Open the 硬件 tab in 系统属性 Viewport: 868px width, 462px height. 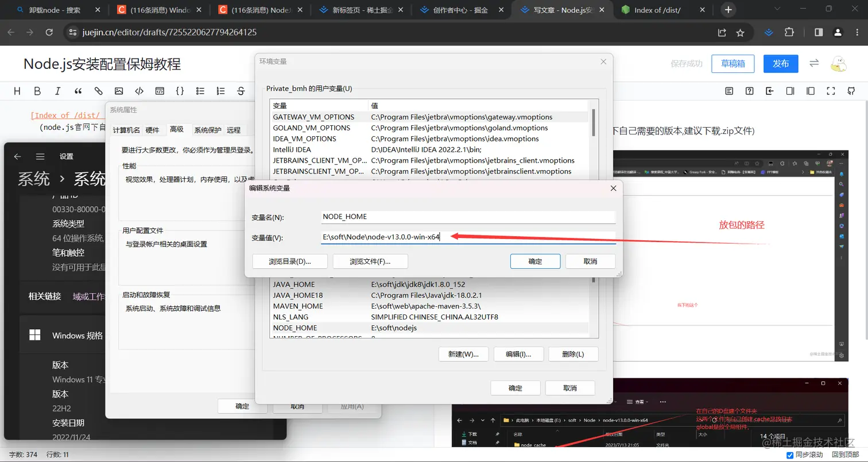click(x=152, y=130)
